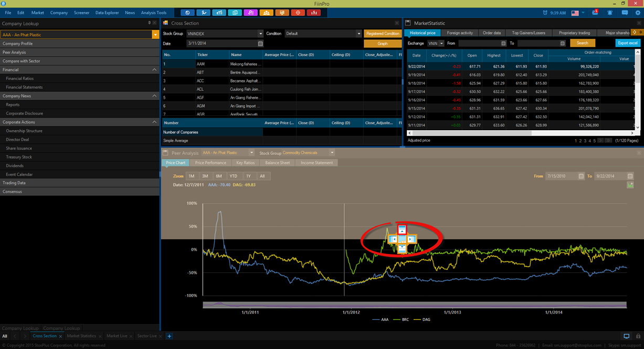Collapse the Financial section
The width and height of the screenshot is (644, 349).
154,70
